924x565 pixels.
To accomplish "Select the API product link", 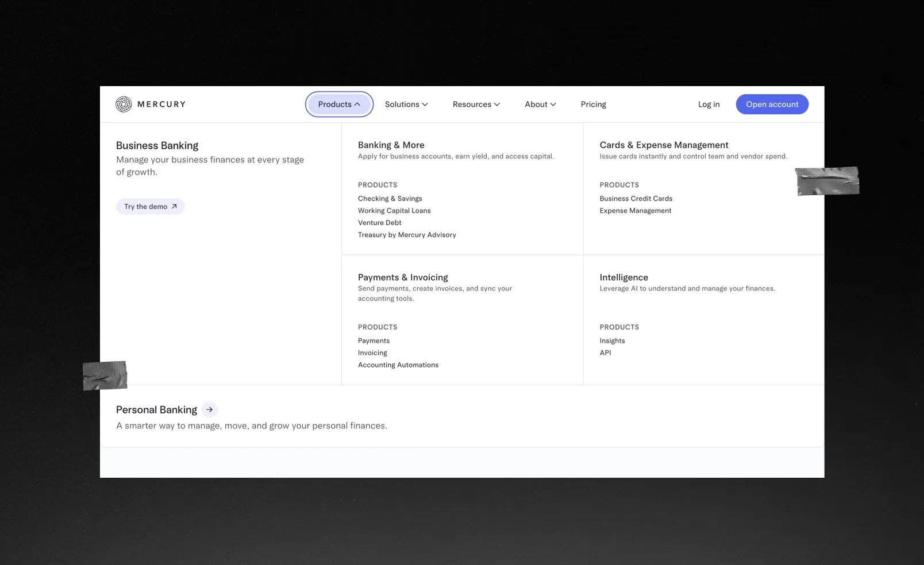I will 606,353.
